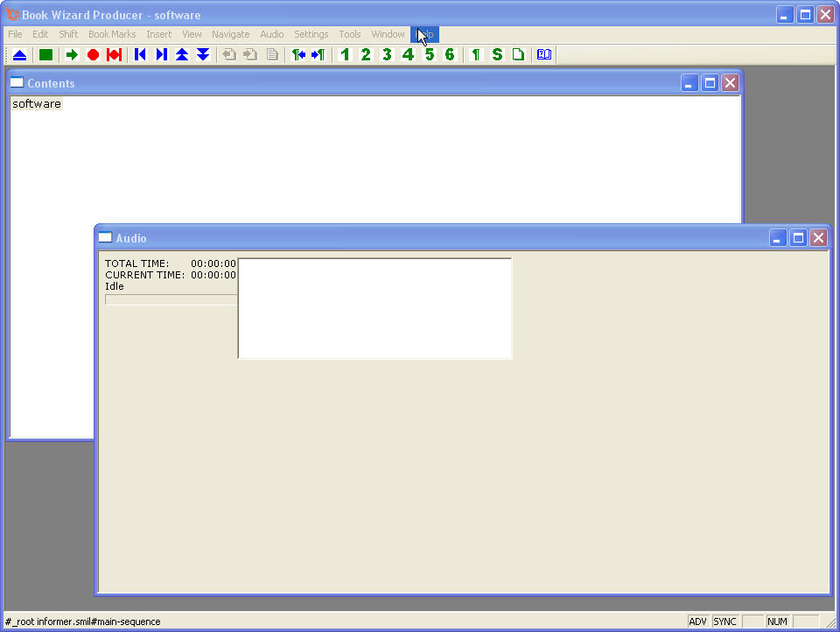Close the Contents window
The height and width of the screenshot is (632, 840).
(730, 83)
